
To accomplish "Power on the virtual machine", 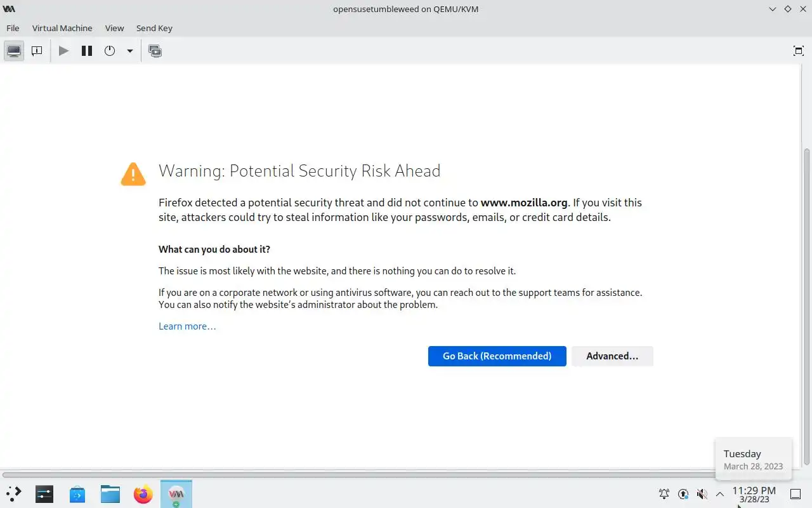I will point(63,51).
